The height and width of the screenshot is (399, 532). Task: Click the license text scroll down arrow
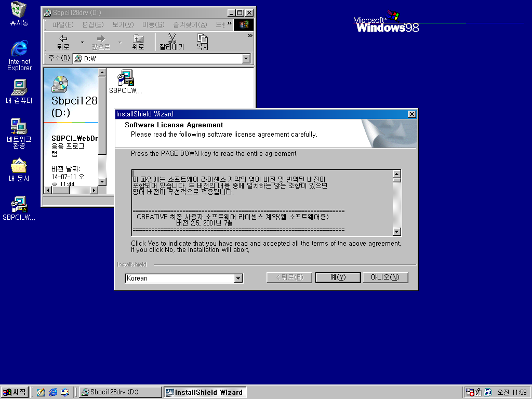tap(396, 232)
